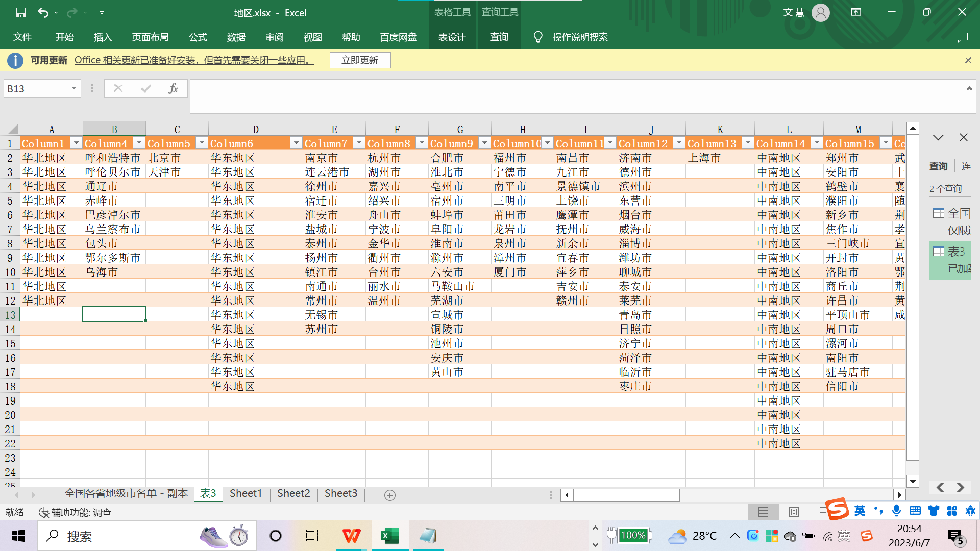
Task: Open the Column6 filter dropdown
Action: pyautogui.click(x=296, y=143)
